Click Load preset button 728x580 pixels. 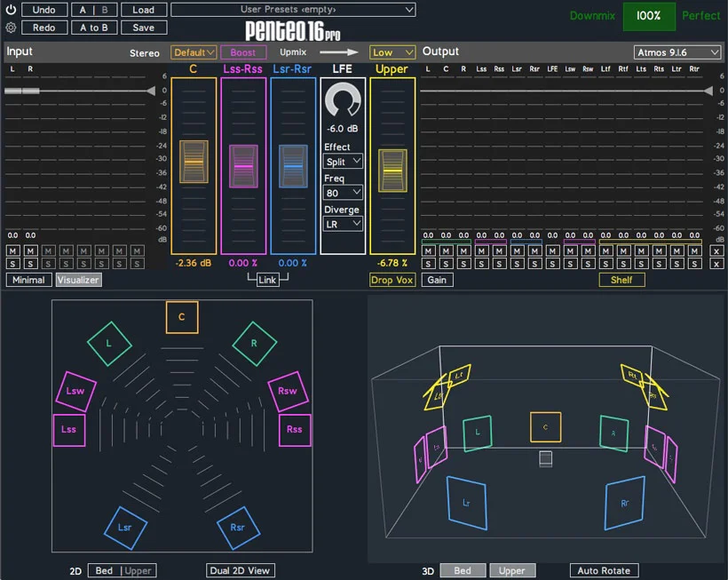144,10
